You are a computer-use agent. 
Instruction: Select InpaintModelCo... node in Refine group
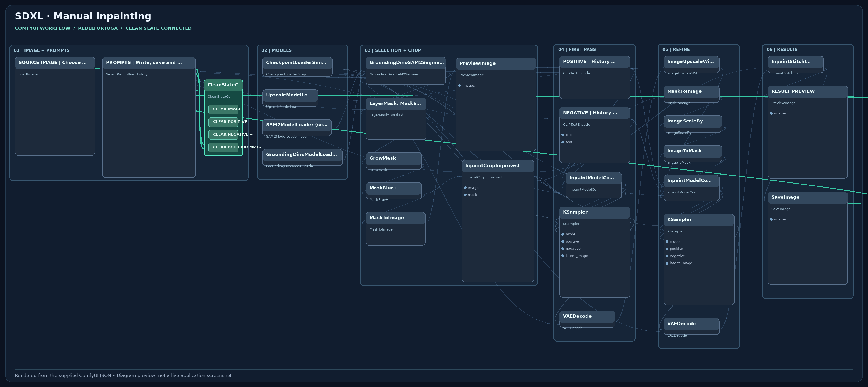coord(691,188)
